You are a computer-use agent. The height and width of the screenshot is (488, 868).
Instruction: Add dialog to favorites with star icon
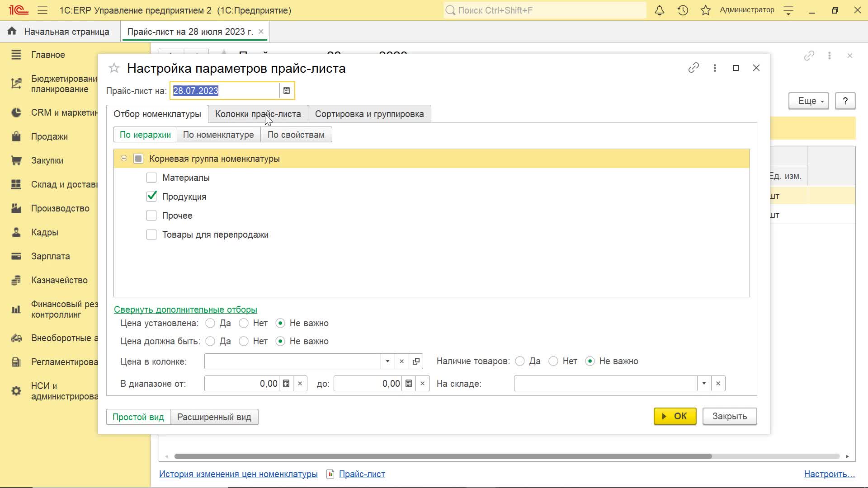tap(114, 68)
